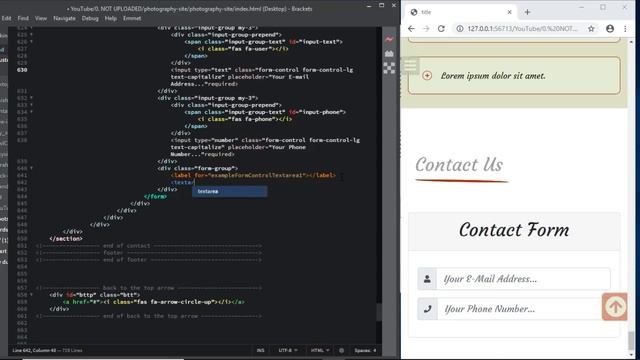This screenshot has width=640, height=360.
Task: Open a new Chrome tab
Action: pos(527,12)
